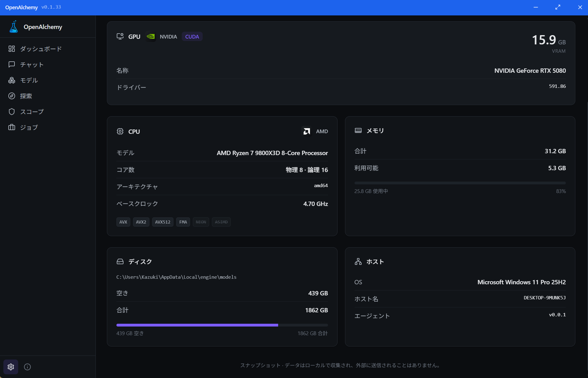Click the スコープ shield icon
This screenshot has width=588, height=378.
coord(12,112)
